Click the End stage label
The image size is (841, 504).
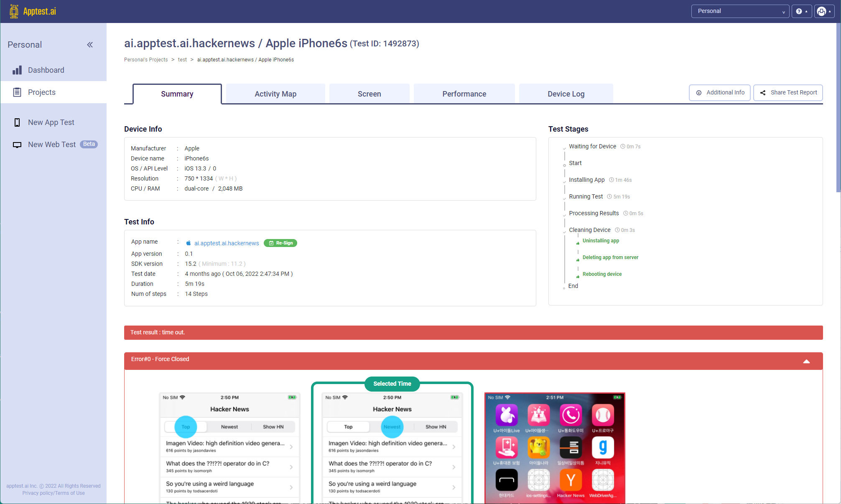tap(573, 286)
